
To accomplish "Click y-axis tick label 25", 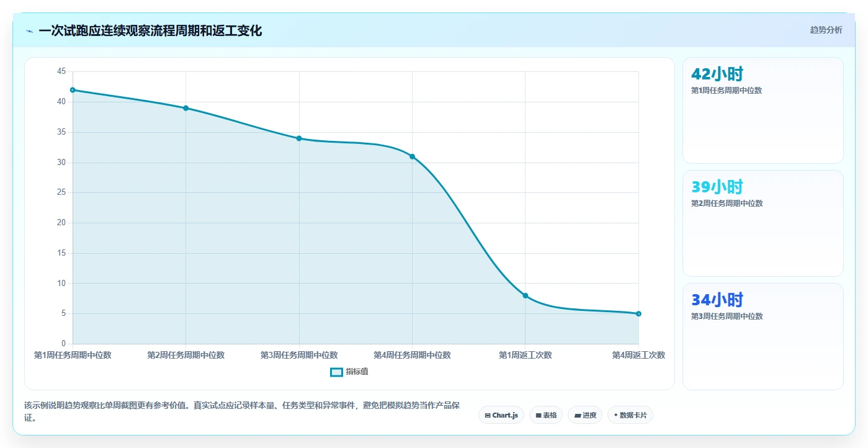I will coord(61,192).
